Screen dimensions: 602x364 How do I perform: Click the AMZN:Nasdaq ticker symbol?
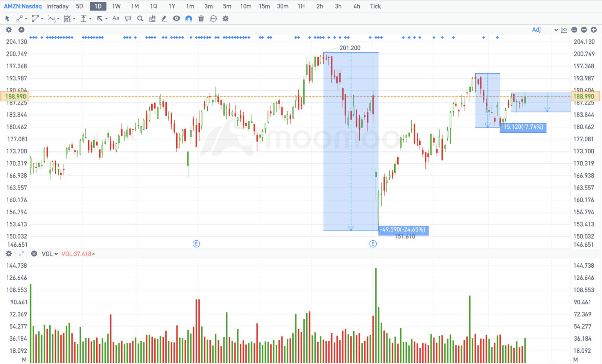(23, 6)
